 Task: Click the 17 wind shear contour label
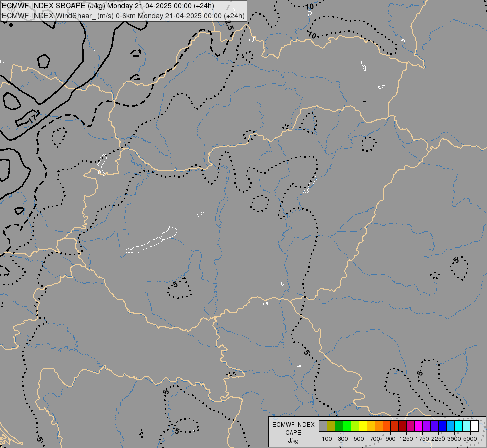32,119
